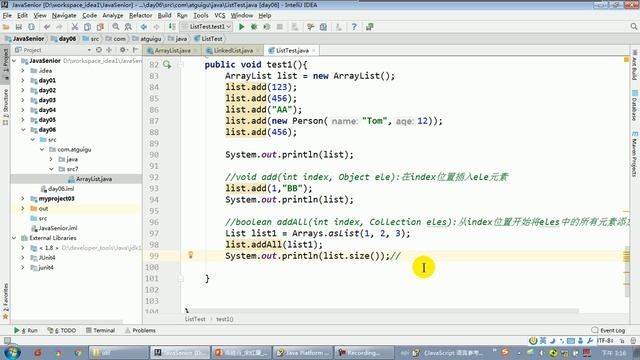The height and width of the screenshot is (360, 640).
Task: Click the Back navigation arrow
Action: [x=144, y=27]
